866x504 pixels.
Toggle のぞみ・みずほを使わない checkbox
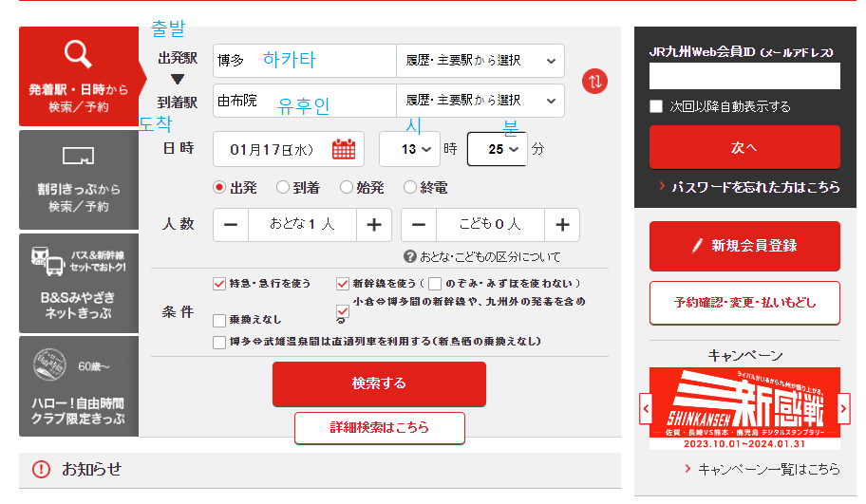coord(435,284)
